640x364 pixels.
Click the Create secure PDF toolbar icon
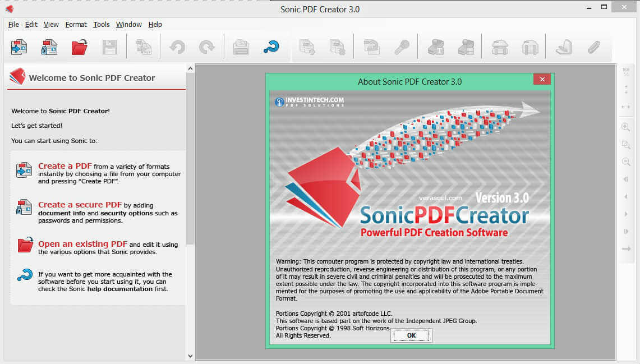[49, 47]
